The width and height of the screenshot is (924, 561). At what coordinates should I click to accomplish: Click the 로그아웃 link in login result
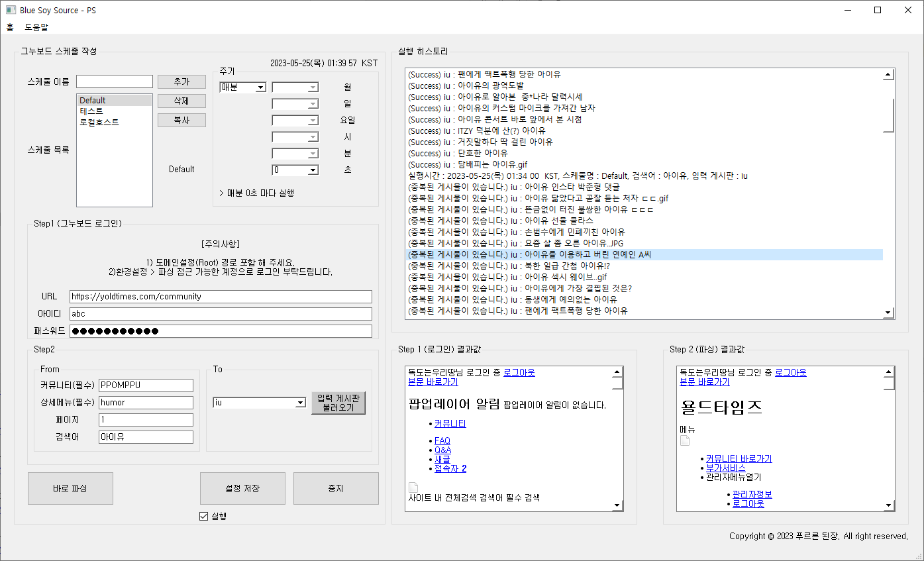pos(519,372)
